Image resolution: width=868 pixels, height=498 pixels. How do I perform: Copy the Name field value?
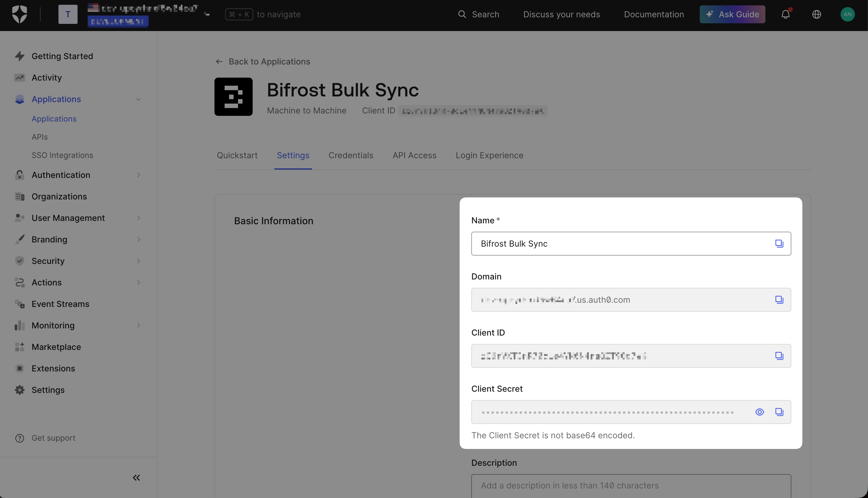point(779,244)
